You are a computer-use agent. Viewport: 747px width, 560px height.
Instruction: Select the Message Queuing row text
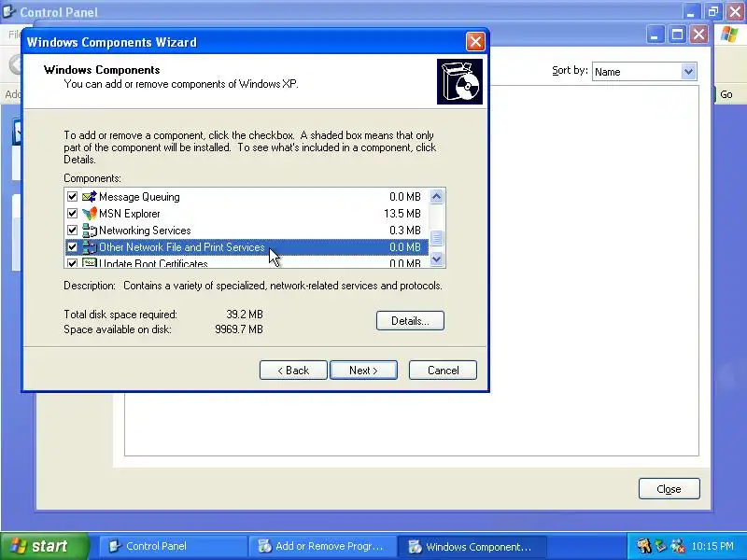tap(139, 197)
